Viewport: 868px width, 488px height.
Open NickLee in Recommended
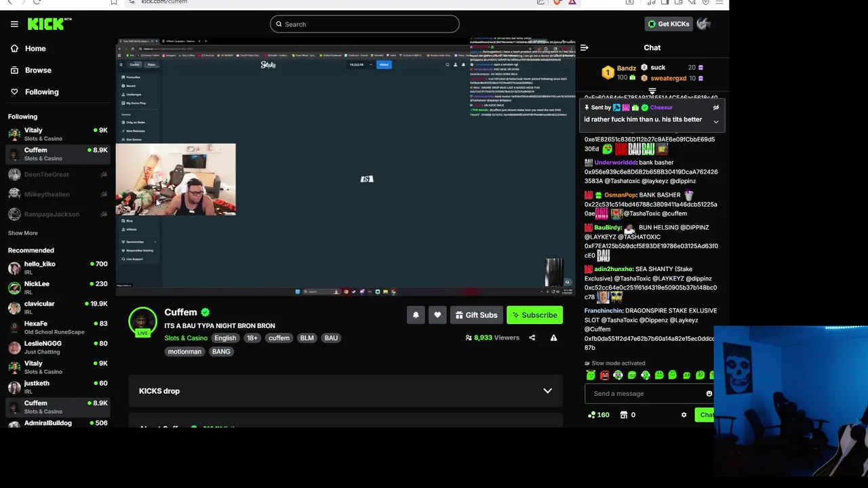pyautogui.click(x=58, y=287)
